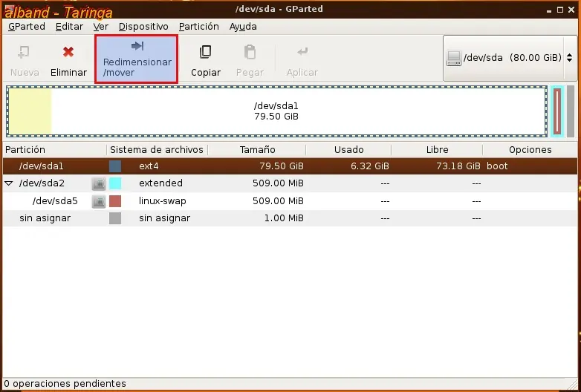
Task: Open the Dispositivo menu
Action: pyautogui.click(x=143, y=27)
